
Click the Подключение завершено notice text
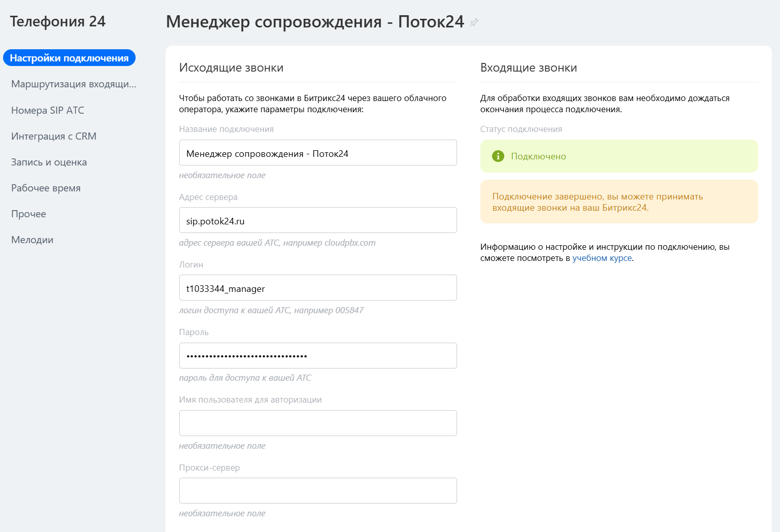tap(598, 202)
